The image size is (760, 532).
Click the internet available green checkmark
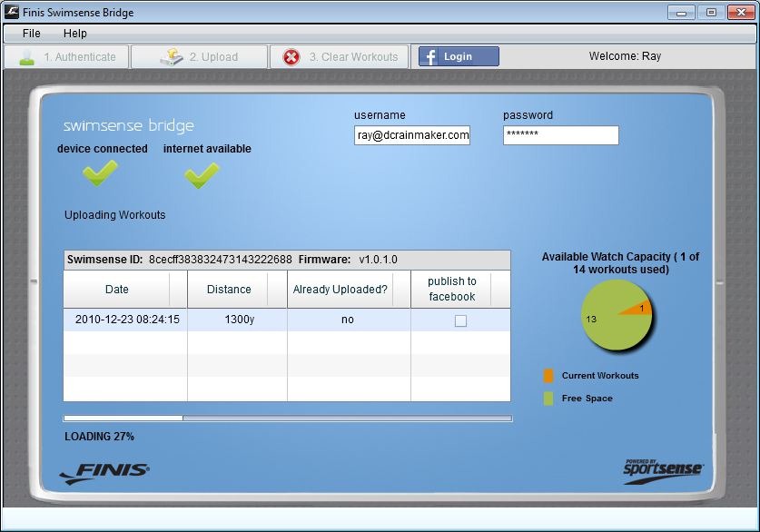202,175
